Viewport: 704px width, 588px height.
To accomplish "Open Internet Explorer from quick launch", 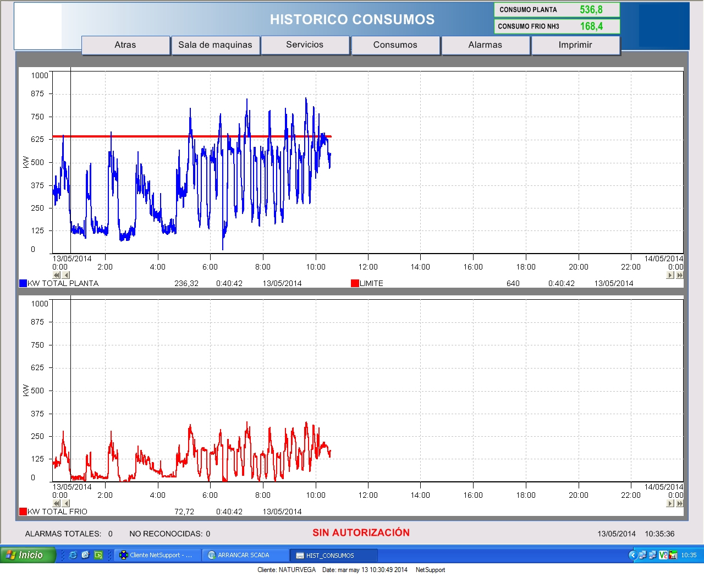I will click(x=73, y=555).
